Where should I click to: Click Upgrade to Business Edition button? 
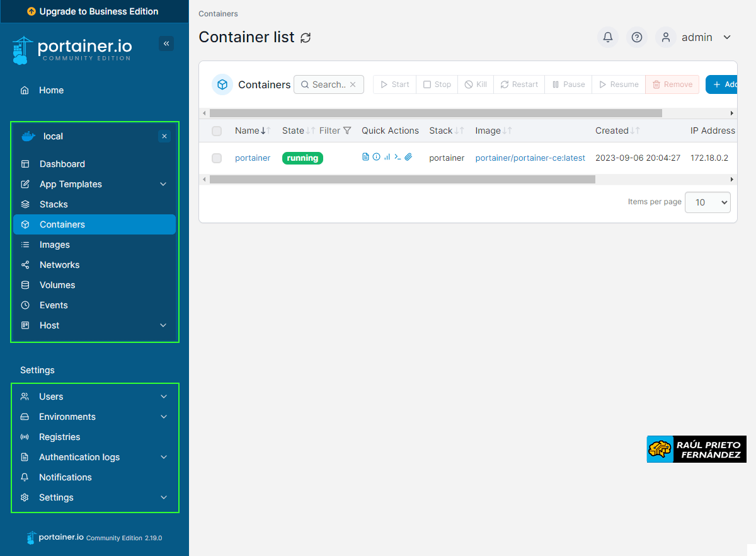[93, 11]
